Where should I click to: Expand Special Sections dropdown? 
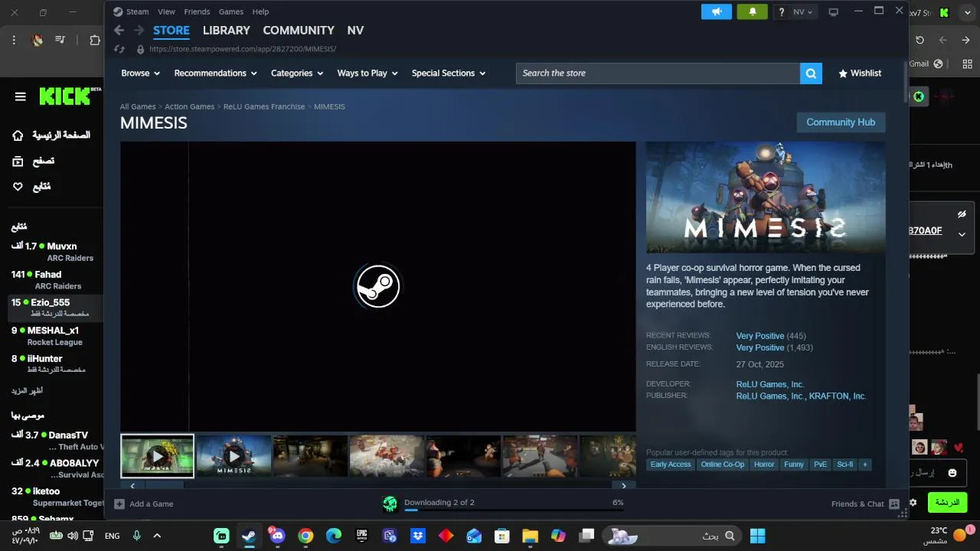point(449,73)
